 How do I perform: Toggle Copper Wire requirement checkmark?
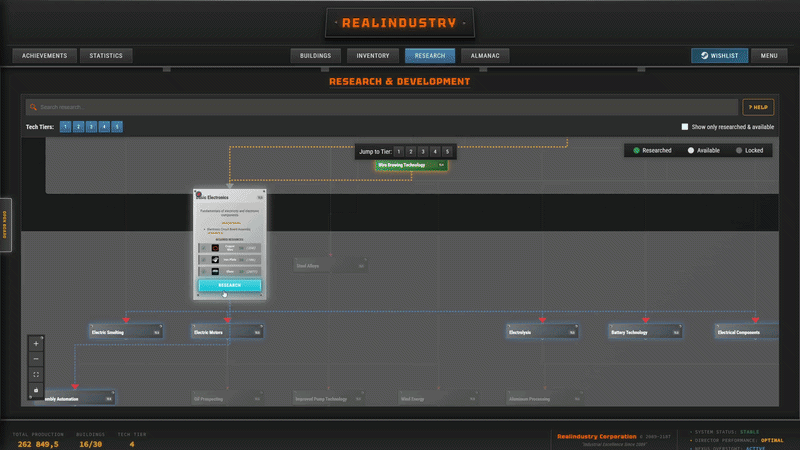pos(204,248)
